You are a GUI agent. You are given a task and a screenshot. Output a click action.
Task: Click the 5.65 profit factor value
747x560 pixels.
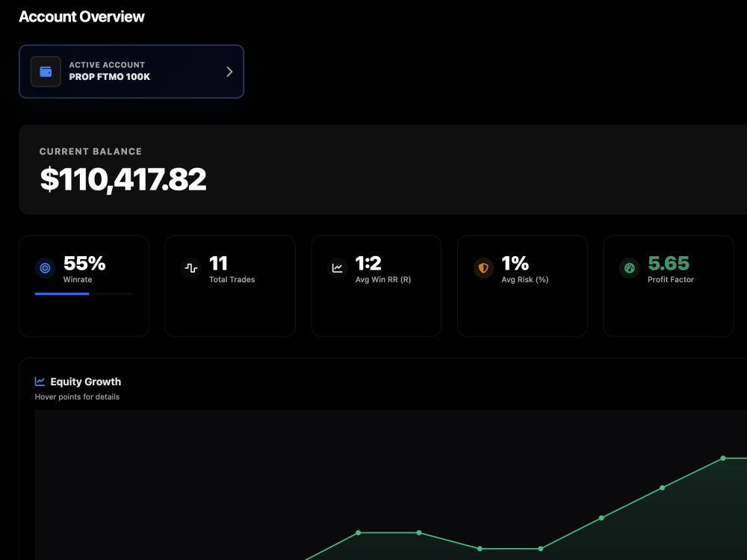[x=669, y=264]
